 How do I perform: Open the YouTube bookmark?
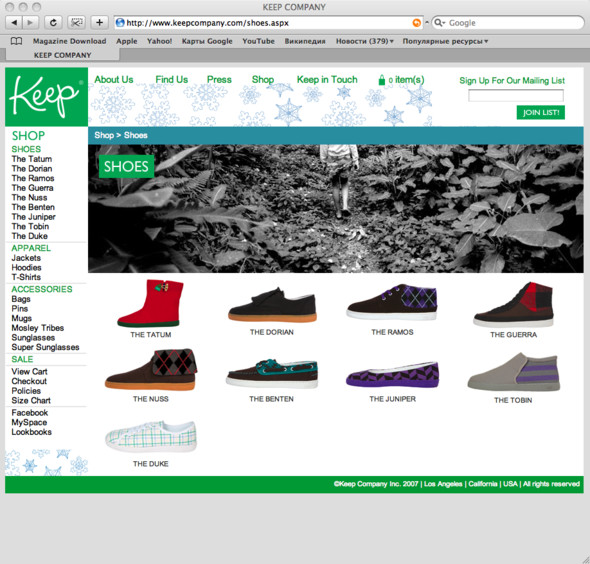point(258,41)
